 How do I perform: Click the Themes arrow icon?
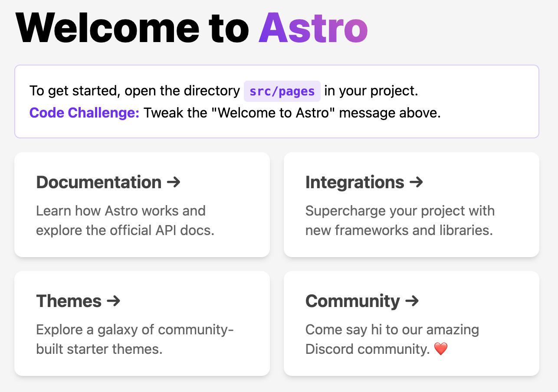[114, 301]
